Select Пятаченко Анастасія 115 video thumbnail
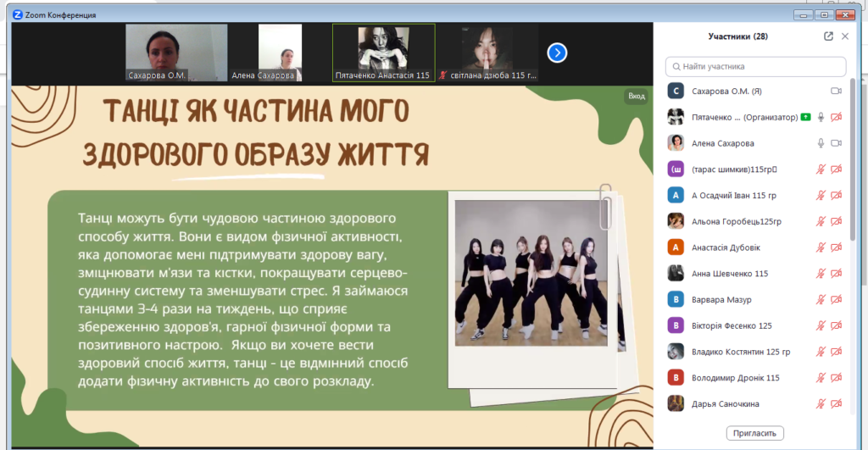 click(384, 53)
